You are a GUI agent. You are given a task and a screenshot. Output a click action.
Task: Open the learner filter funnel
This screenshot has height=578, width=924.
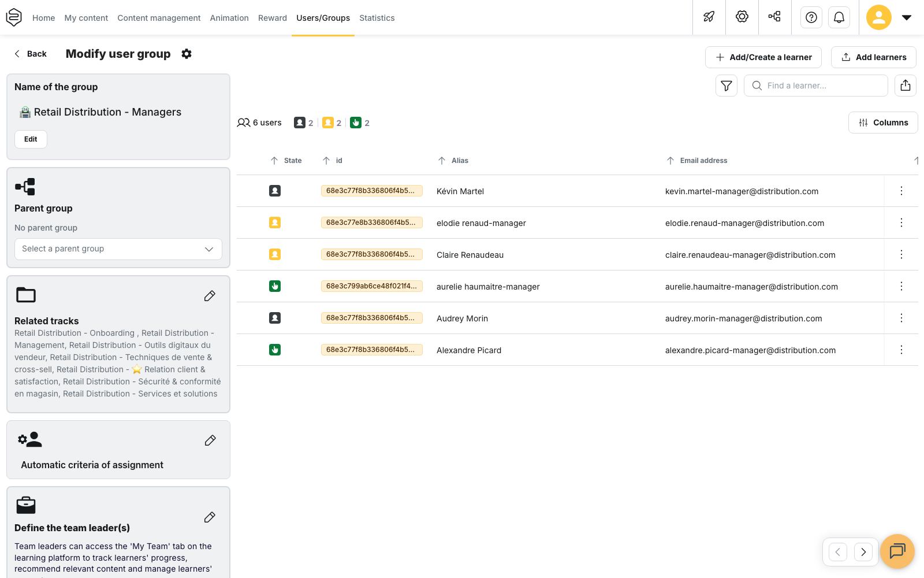(726, 86)
